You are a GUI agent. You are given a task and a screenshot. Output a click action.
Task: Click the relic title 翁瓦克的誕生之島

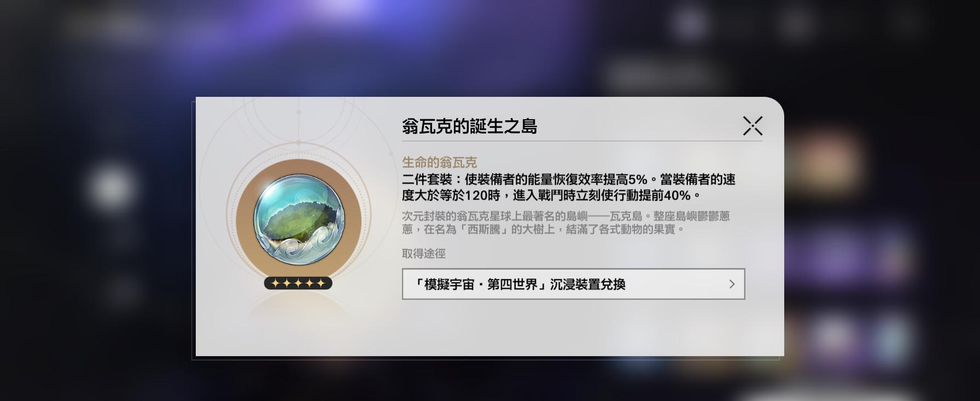(x=469, y=126)
